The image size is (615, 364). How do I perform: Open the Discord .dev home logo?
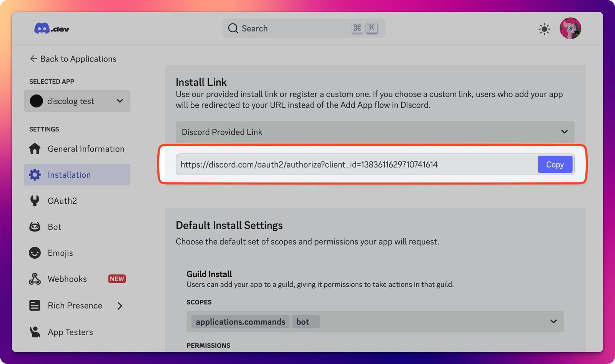(51, 28)
